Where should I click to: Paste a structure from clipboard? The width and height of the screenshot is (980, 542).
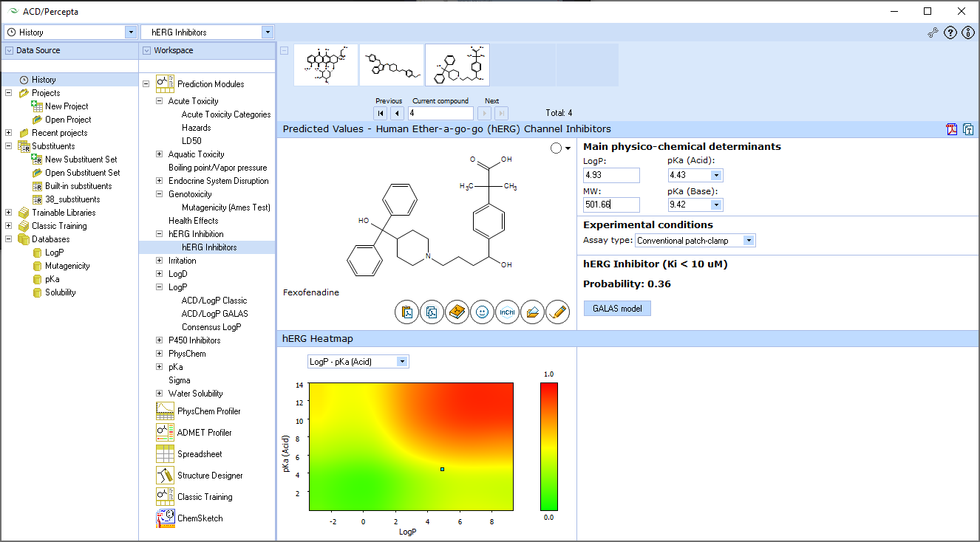(406, 312)
